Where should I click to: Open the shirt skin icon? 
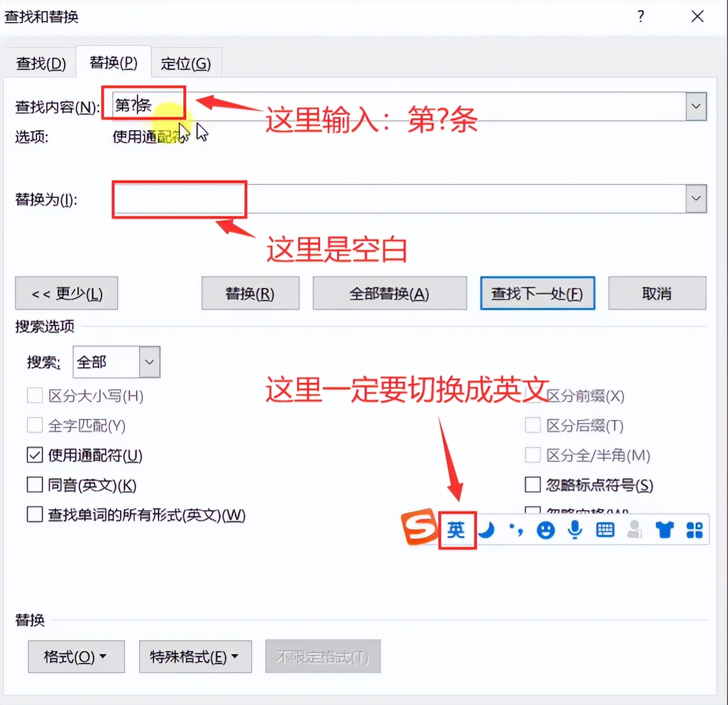click(665, 530)
